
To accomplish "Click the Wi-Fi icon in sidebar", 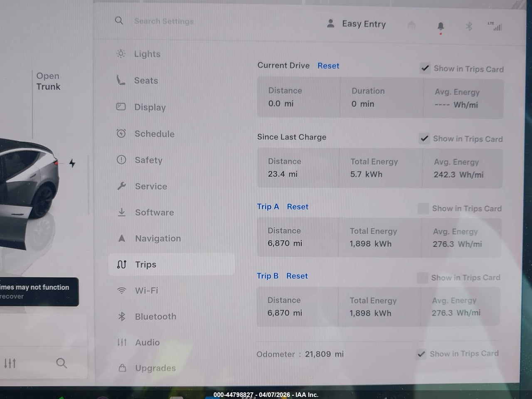I will coord(122,291).
